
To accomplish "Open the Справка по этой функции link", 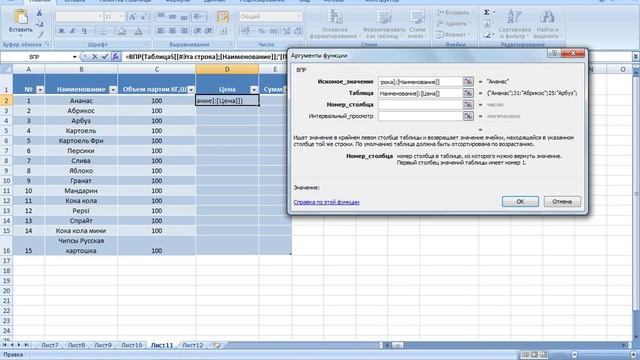I will tap(327, 202).
